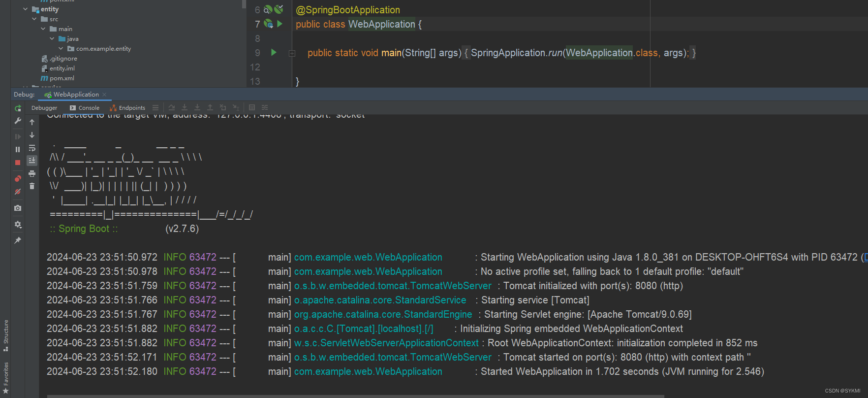Open the debug tabs layout menu icon
This screenshot has width=868, height=398.
pos(155,107)
